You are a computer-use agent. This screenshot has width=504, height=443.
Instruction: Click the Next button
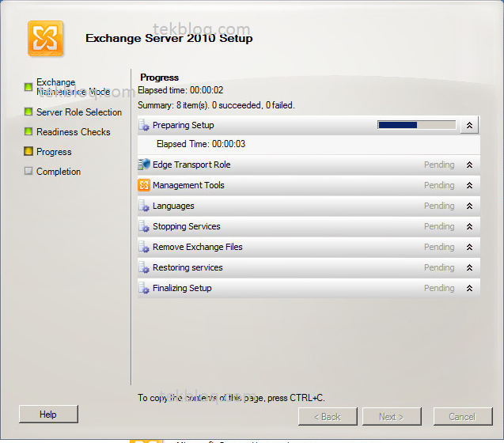(392, 417)
